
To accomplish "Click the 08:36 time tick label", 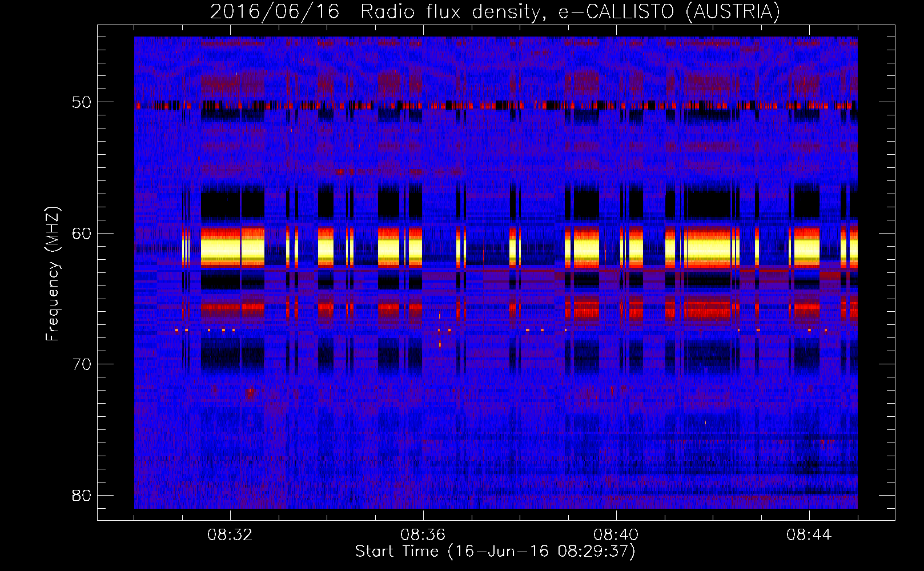I will (423, 535).
